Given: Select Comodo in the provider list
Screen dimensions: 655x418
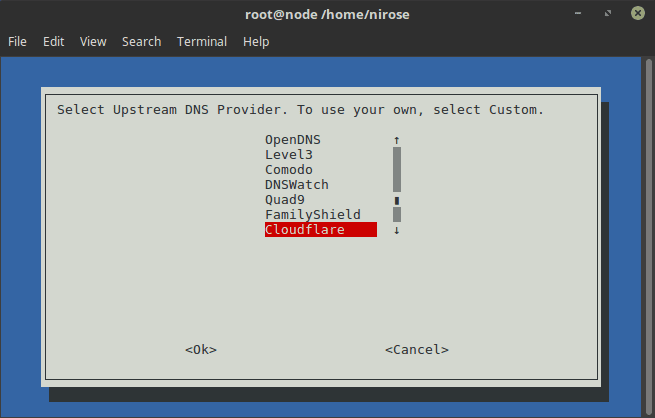Looking at the screenshot, I should [289, 170].
